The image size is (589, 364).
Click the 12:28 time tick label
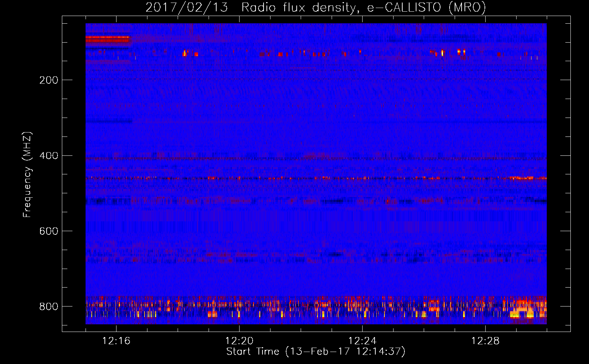coord(485,341)
